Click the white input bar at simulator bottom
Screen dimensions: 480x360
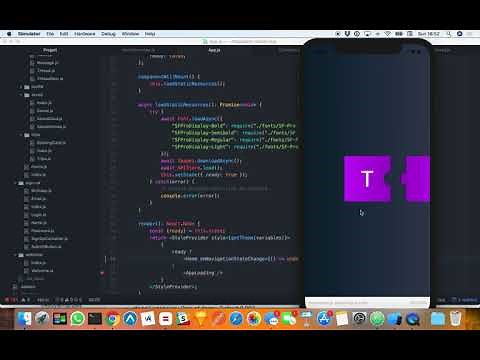point(367,302)
